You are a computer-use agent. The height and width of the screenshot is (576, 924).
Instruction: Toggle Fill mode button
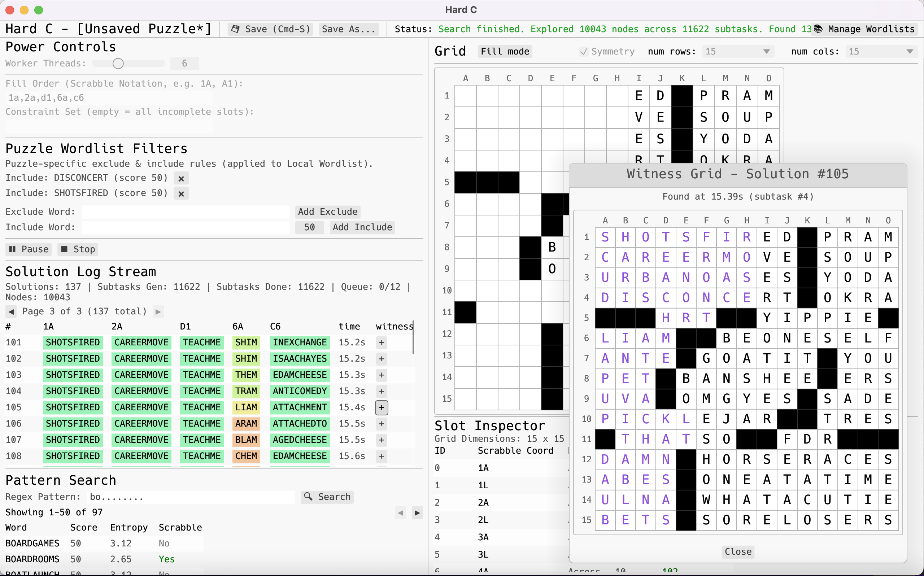coord(505,51)
